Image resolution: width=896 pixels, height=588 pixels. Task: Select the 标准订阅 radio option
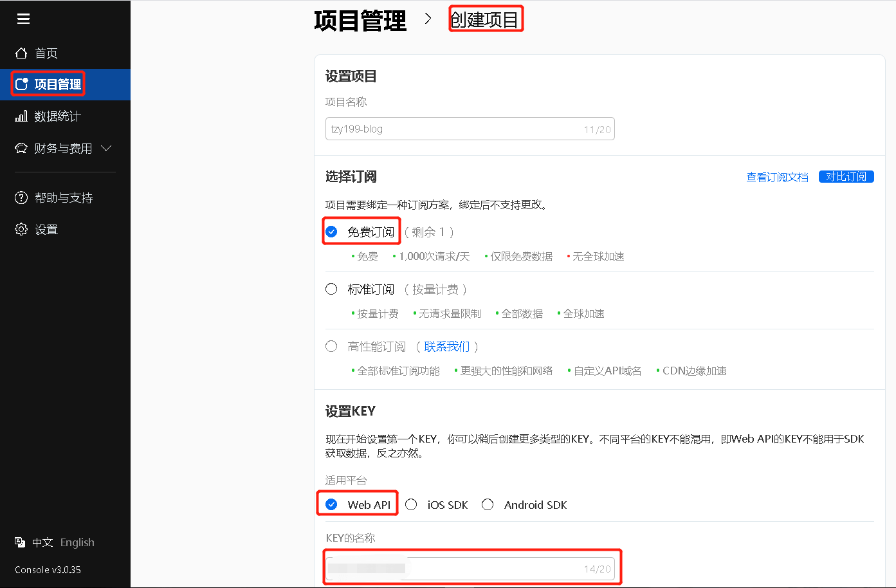click(331, 289)
